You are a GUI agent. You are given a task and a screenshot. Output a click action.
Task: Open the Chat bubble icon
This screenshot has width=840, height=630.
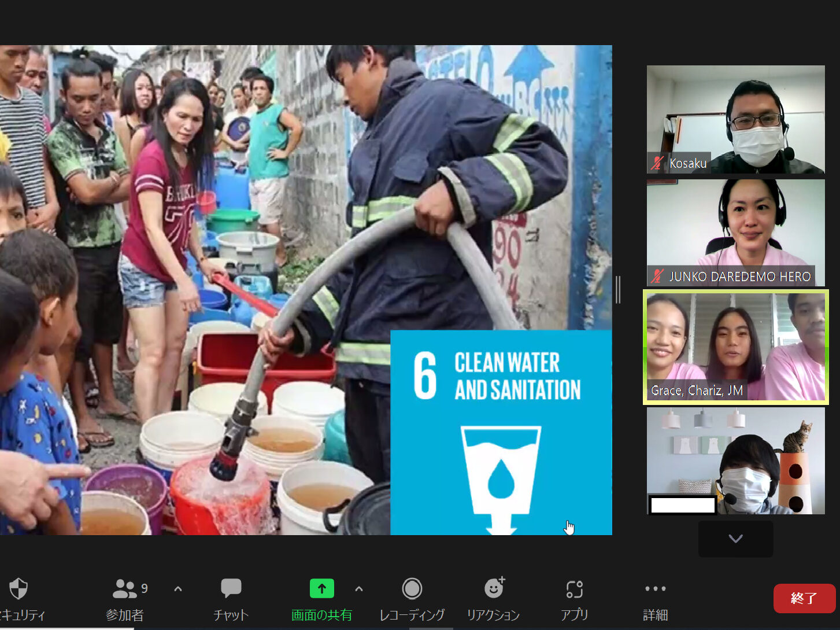(231, 588)
